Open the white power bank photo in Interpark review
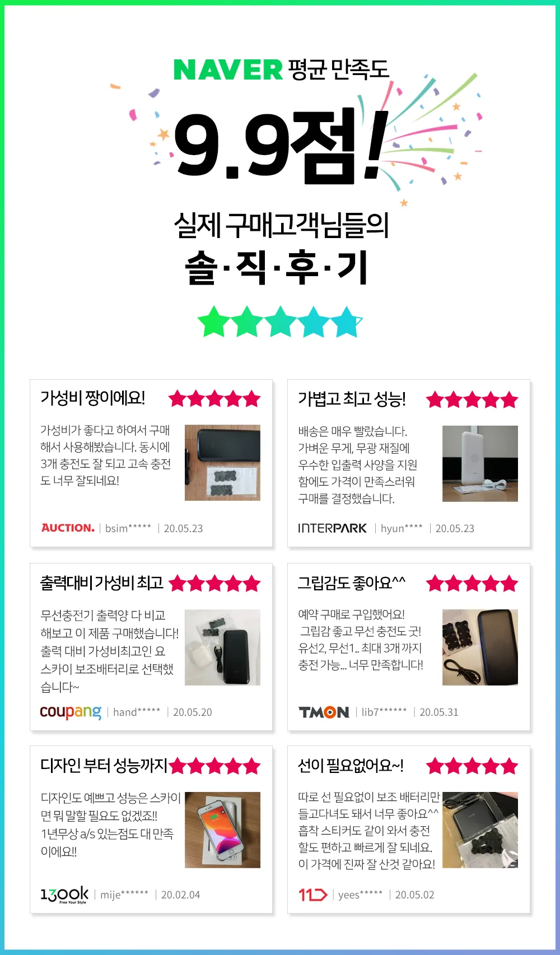This screenshot has height=955, width=560. tap(480, 463)
